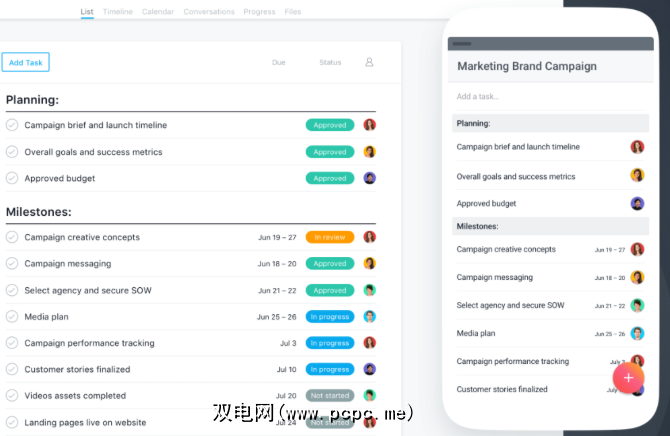Screen dimensions: 670x436
Task: Click the Due column header
Action: pyautogui.click(x=279, y=62)
